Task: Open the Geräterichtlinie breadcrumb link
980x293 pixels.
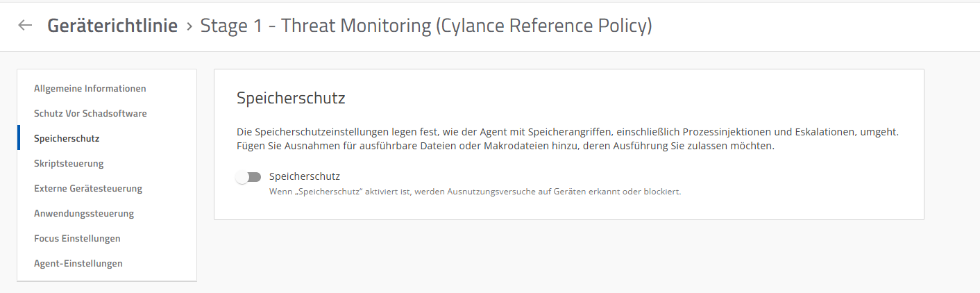Action: pyautogui.click(x=112, y=26)
